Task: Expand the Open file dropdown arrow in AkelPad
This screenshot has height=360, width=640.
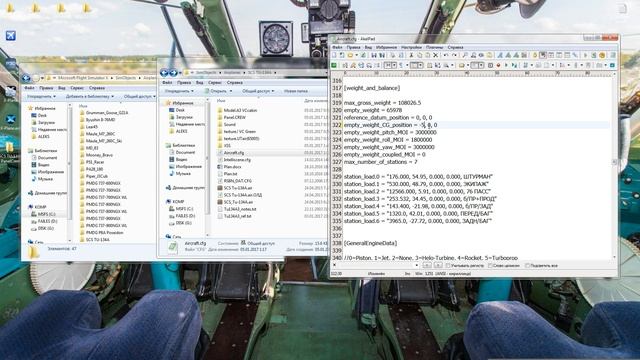Action: point(357,55)
